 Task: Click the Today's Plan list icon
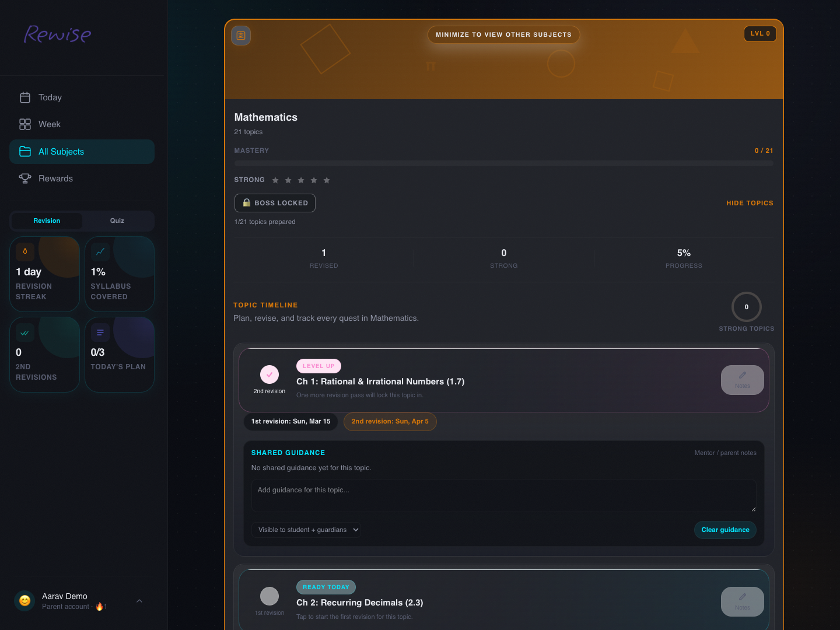(100, 332)
